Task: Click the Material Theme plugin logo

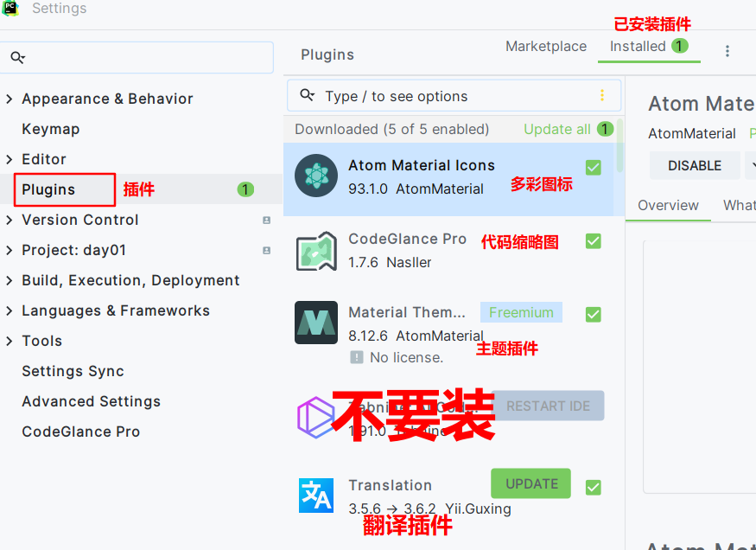Action: pyautogui.click(x=316, y=323)
